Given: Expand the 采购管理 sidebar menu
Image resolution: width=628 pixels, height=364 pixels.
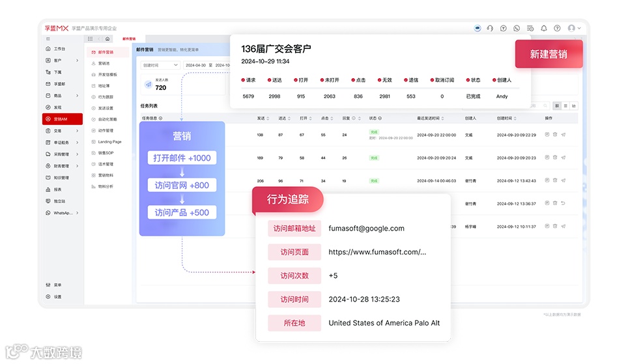Looking at the screenshot, I should tap(63, 154).
